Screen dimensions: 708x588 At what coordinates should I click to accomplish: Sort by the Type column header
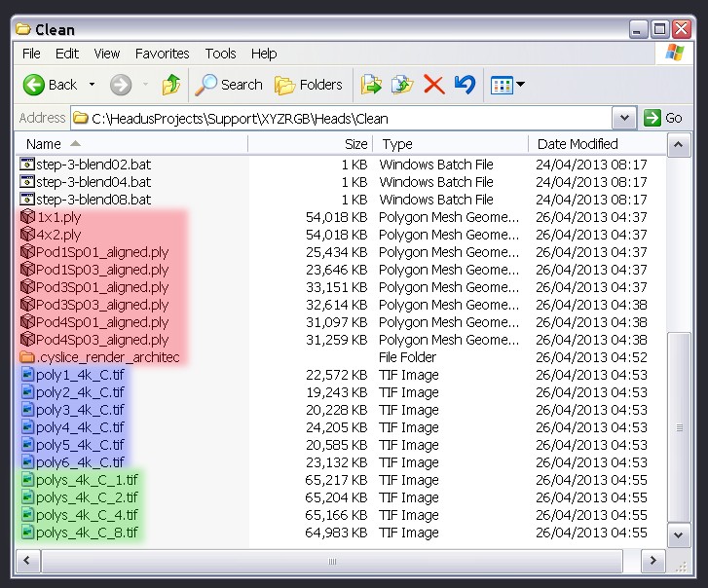click(451, 144)
